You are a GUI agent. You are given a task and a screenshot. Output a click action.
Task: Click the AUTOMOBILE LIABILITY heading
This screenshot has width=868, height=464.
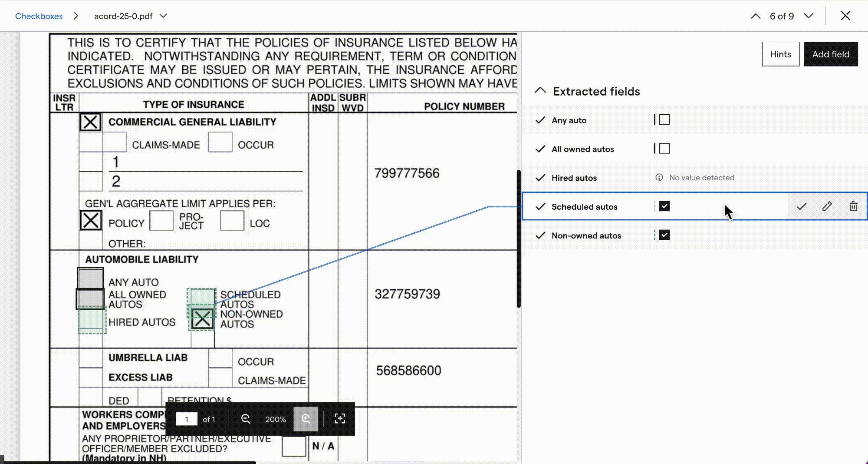click(x=142, y=259)
